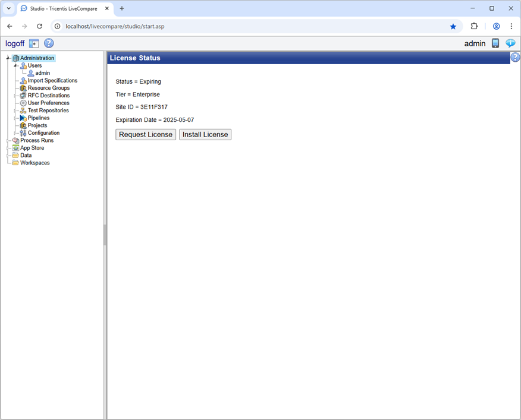Expand the Test Repositories node
Viewport: 521px width, 420px height.
pos(15,110)
